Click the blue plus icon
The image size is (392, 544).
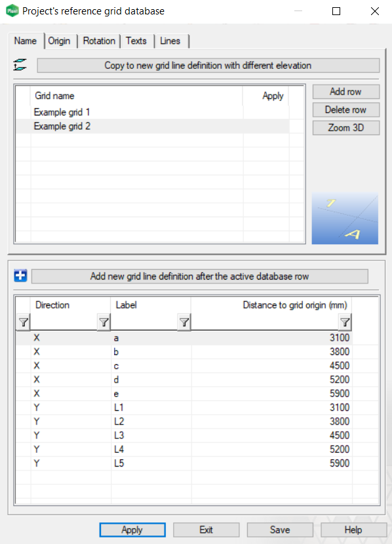[20, 276]
